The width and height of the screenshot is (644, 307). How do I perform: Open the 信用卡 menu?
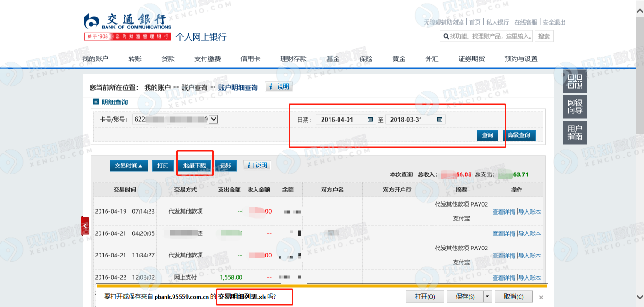250,59
